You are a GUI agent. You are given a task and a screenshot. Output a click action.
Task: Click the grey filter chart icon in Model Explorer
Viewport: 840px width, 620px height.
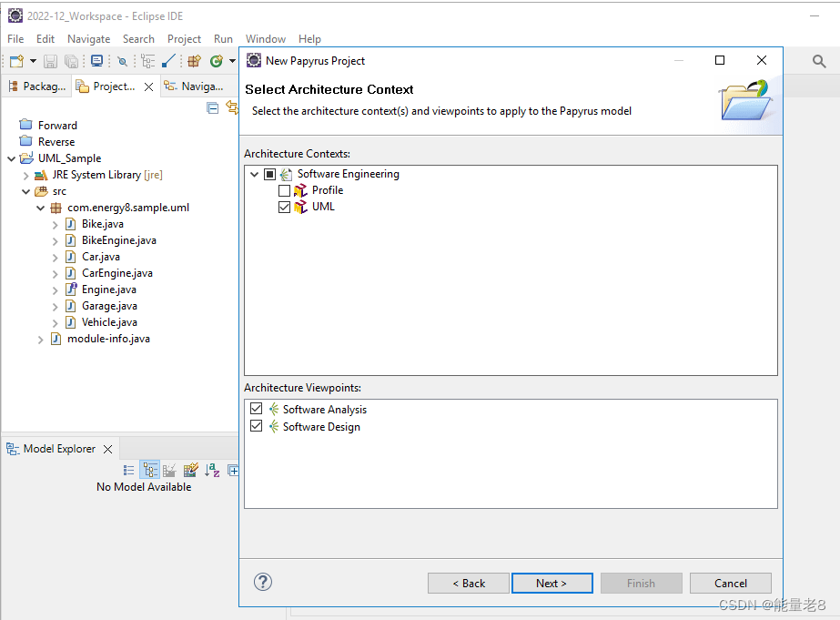pos(169,471)
